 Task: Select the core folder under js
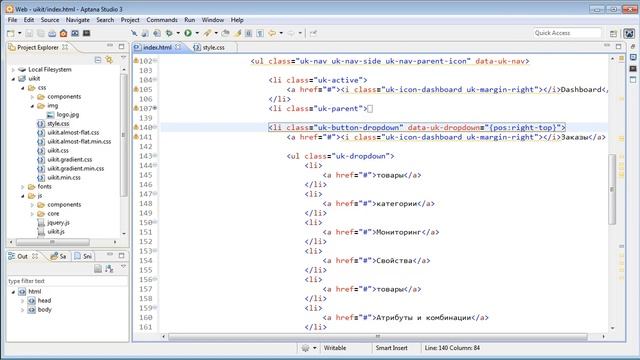click(x=48, y=213)
